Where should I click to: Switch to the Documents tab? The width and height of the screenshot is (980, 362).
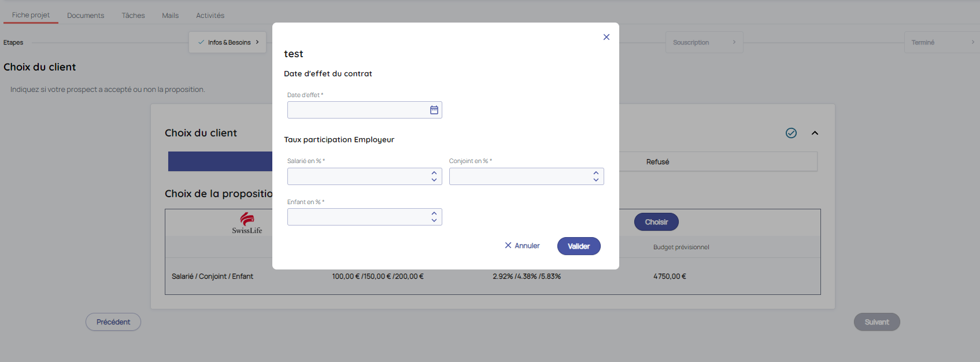coord(86,16)
